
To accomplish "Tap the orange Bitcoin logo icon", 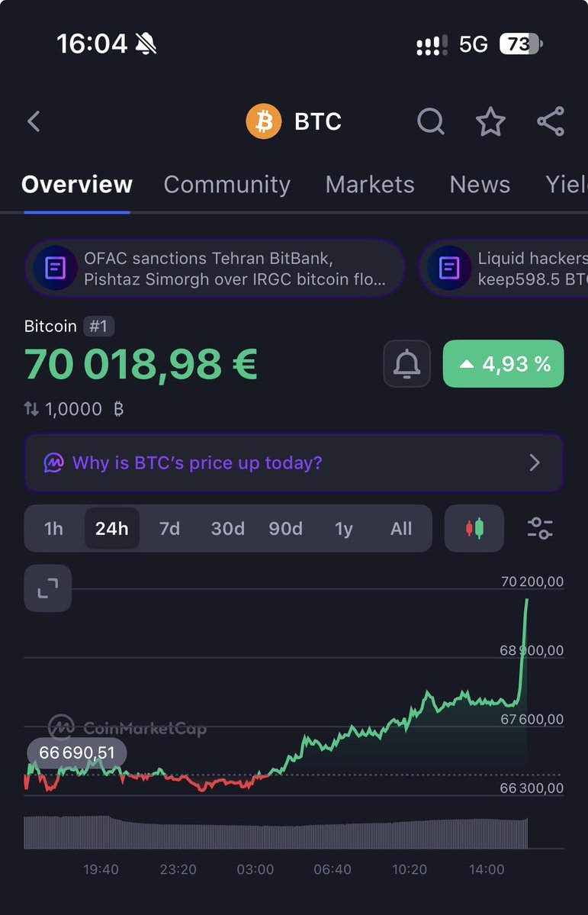I will [x=264, y=121].
